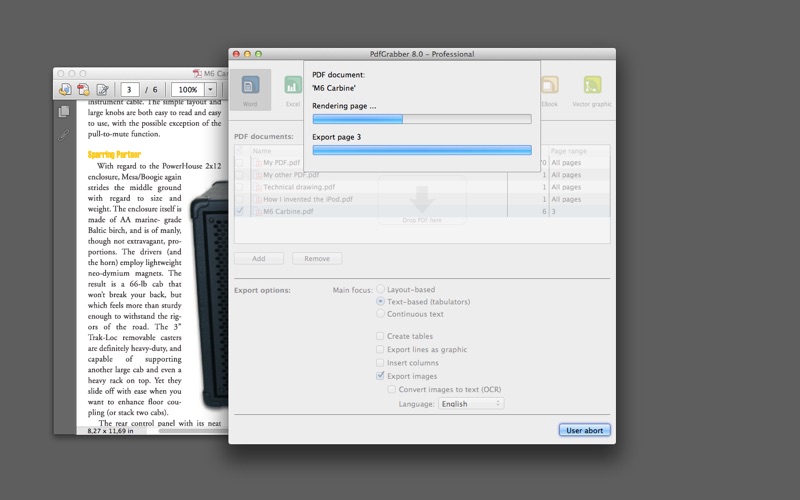Select the How I invented the iPod.pdf name

(308, 199)
